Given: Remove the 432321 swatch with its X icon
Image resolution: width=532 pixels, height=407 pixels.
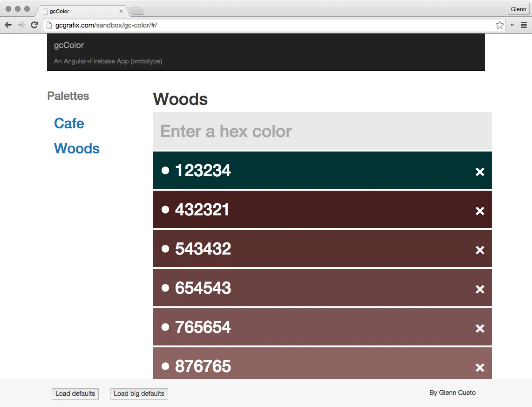Looking at the screenshot, I should pyautogui.click(x=480, y=211).
